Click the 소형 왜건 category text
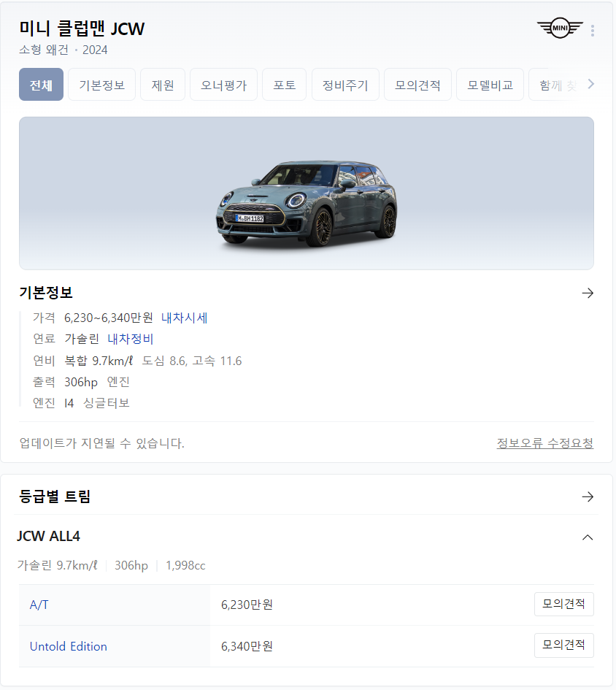Screen dimensions: 616x690 click(x=44, y=50)
